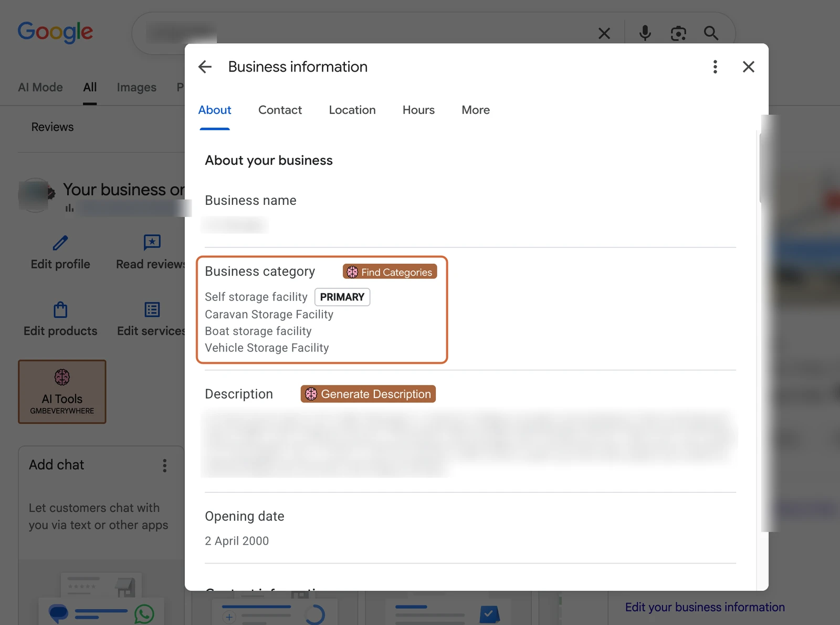Click the blurred Description text
Screen dimensions: 840x625
(x=469, y=443)
